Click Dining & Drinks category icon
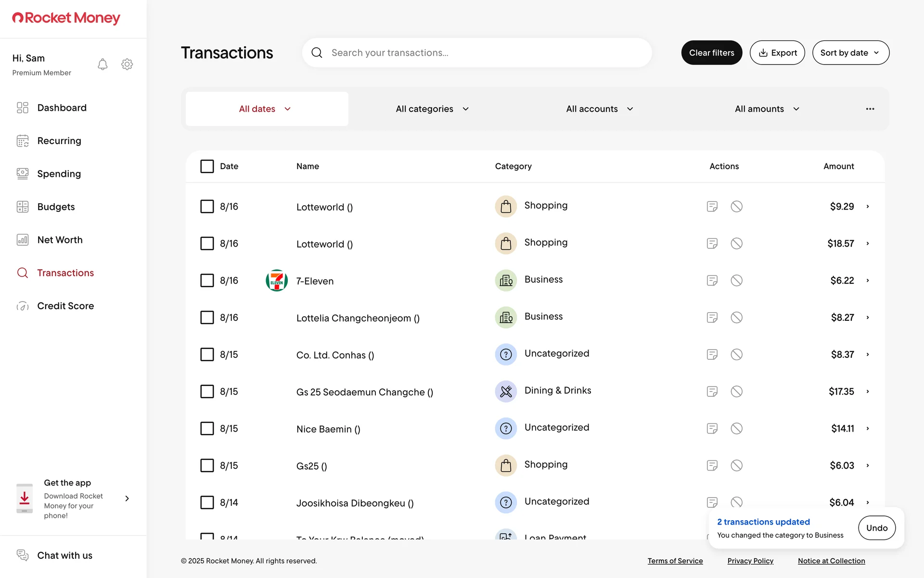Image resolution: width=924 pixels, height=578 pixels. pyautogui.click(x=505, y=391)
